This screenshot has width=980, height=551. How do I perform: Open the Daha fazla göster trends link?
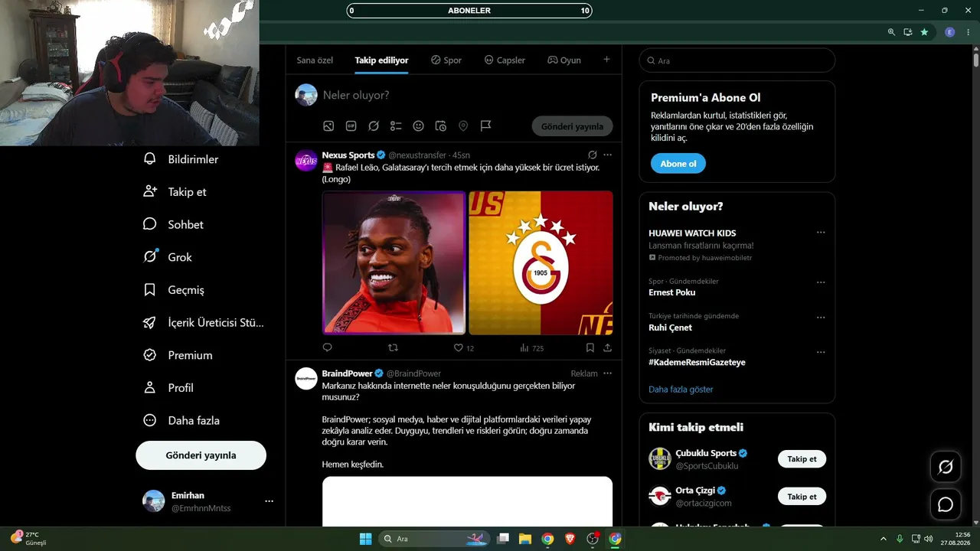click(681, 390)
